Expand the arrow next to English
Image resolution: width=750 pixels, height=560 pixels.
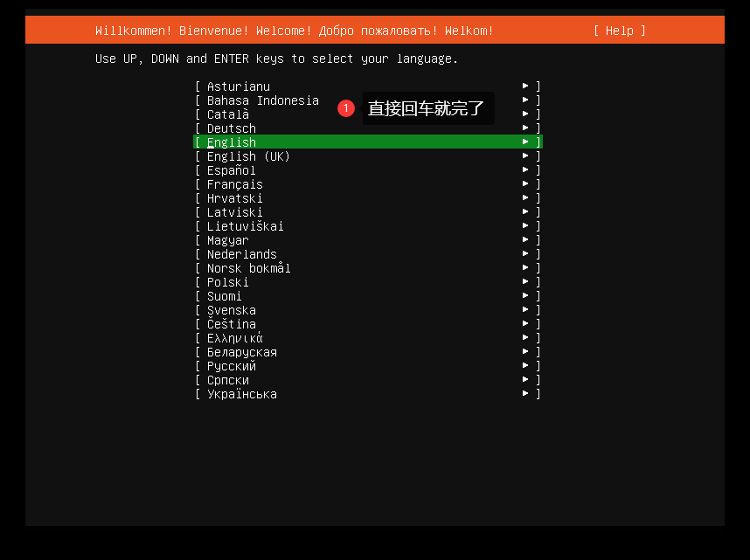click(x=525, y=142)
